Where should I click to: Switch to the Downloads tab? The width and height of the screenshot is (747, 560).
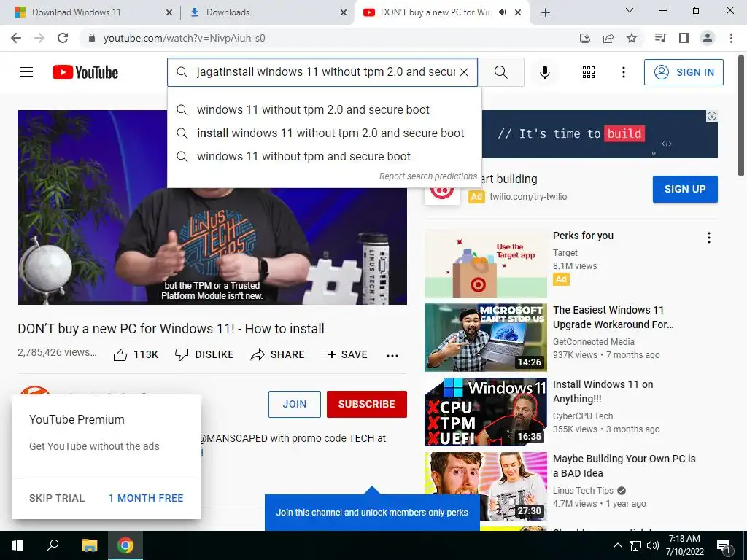(x=267, y=12)
